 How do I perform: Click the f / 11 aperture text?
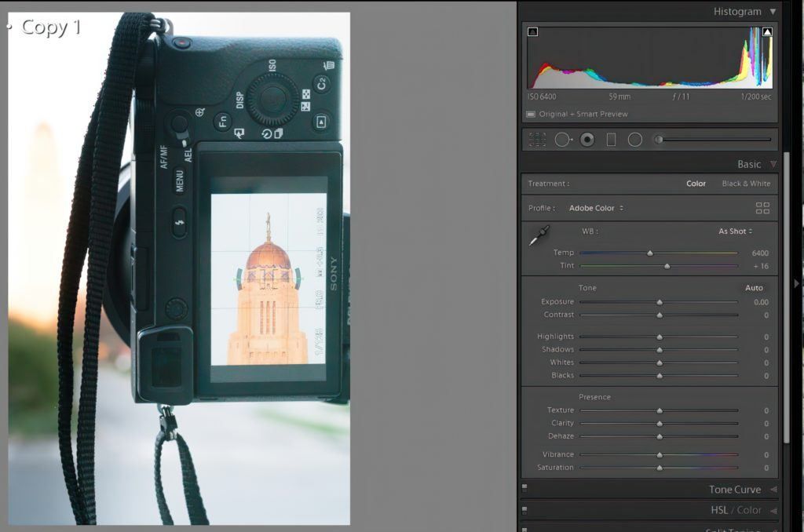tap(681, 97)
